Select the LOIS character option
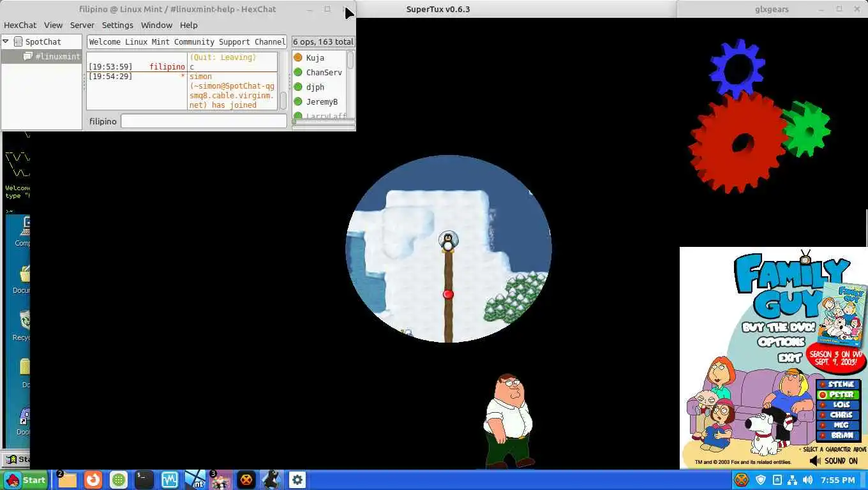 tap(839, 405)
